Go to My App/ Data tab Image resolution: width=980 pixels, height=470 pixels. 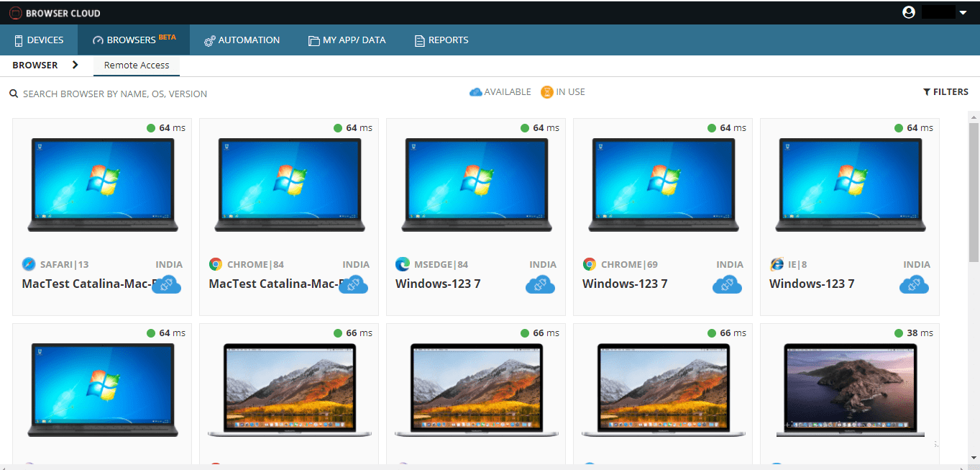(347, 40)
